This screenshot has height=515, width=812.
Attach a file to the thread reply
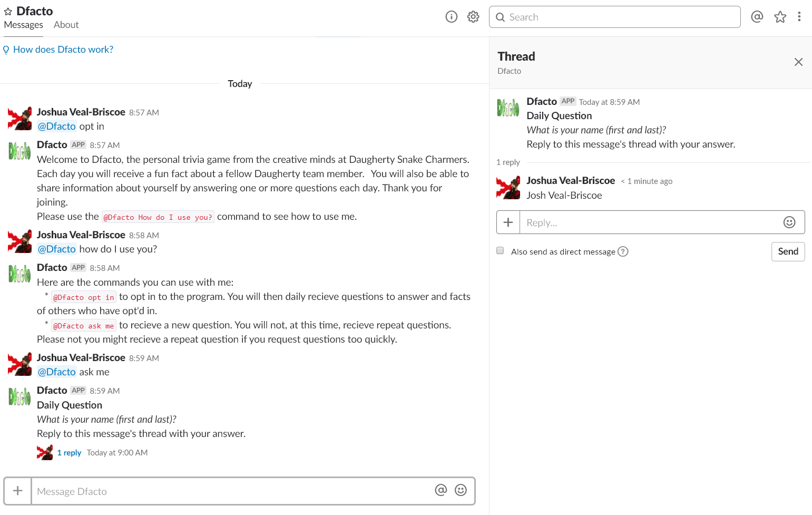508,222
